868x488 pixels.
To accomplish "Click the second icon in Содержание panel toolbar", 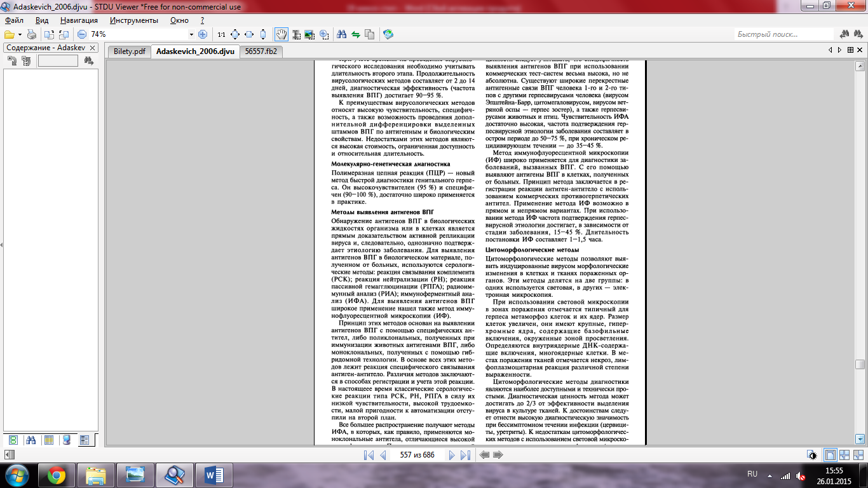I will [25, 61].
